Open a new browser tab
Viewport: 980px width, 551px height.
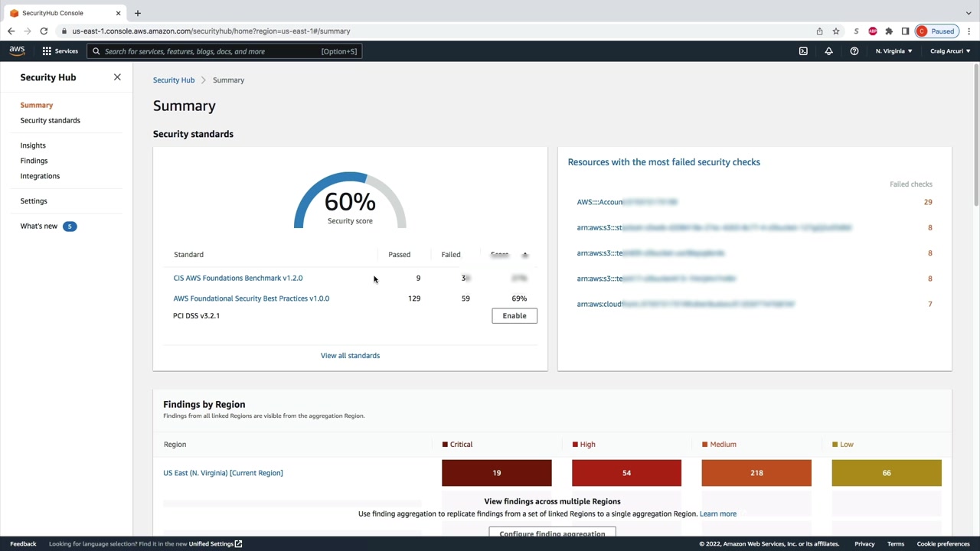pyautogui.click(x=138, y=13)
